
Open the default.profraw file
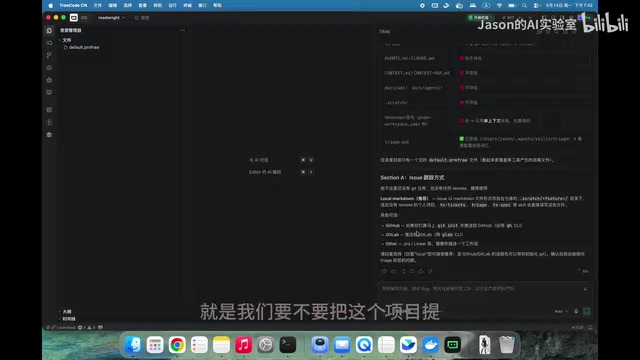(82, 47)
